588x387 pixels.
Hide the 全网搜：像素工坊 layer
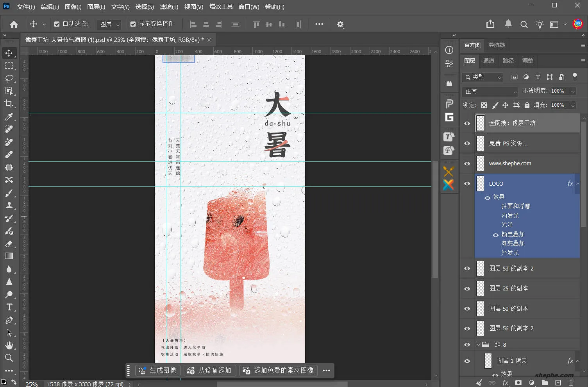coord(467,124)
